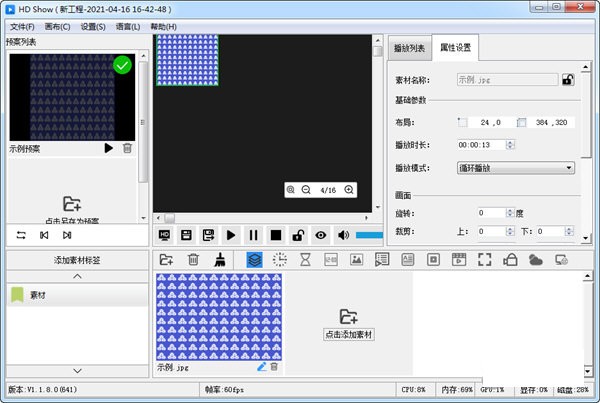The image size is (600, 403).
Task: Click the hourglass timer icon
Action: (x=306, y=259)
